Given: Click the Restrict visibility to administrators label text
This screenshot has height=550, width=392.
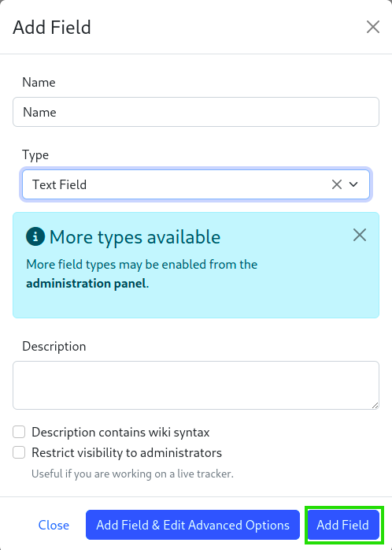Looking at the screenshot, I should tap(127, 453).
